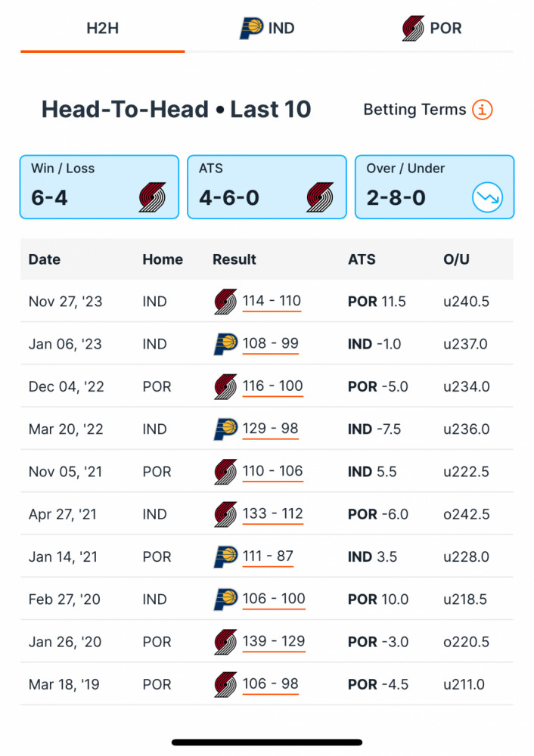Tap Blazers logo on Apr 27, '21 row
This screenshot has height=756, width=534.
[225, 514]
